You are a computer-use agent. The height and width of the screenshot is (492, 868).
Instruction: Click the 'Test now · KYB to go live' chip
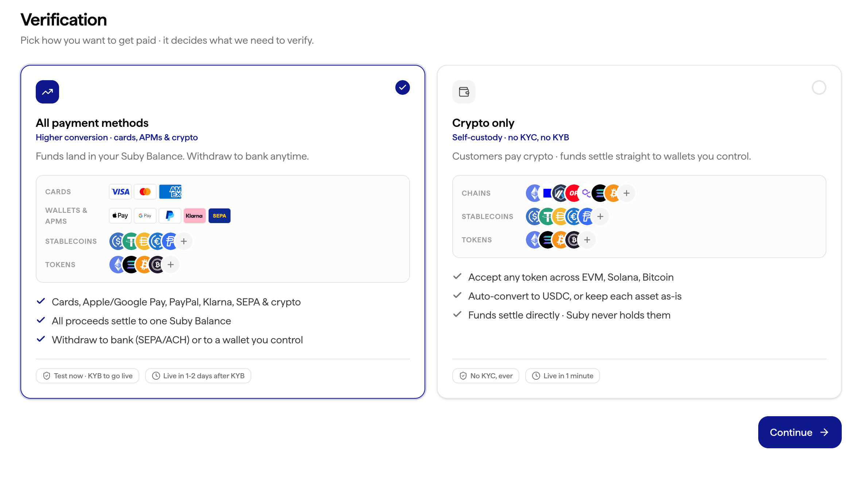(88, 376)
